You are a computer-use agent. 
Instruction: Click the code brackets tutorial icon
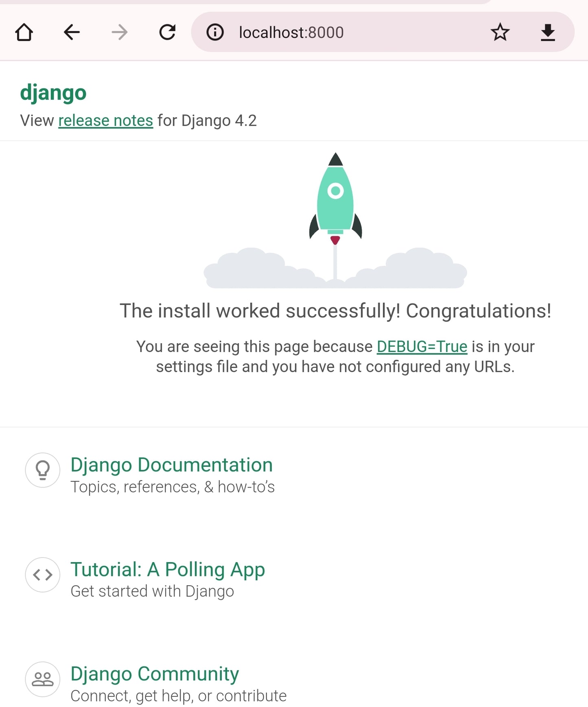pos(43,575)
